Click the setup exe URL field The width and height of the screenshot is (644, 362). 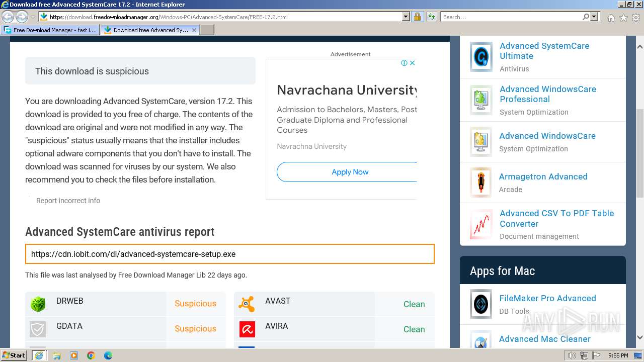(230, 254)
